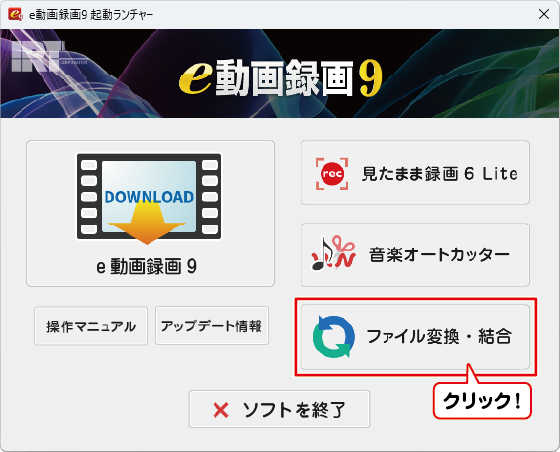Click the title bar text 起動ランチャー

(121, 15)
